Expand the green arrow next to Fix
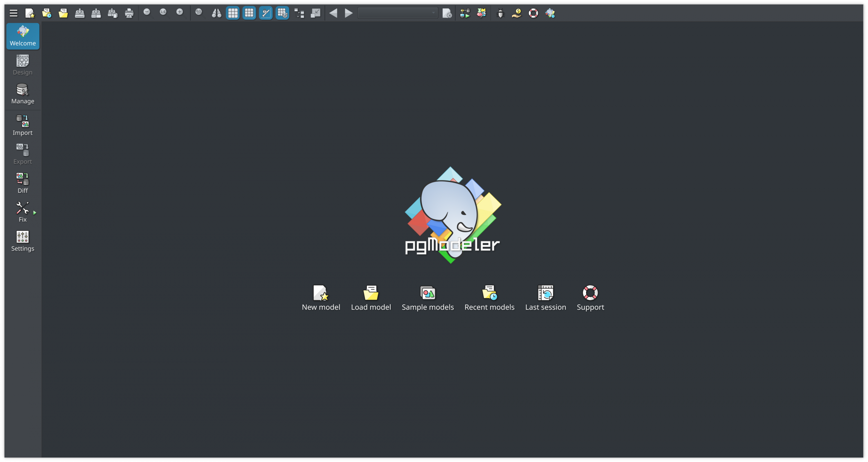This screenshot has width=868, height=462. tap(35, 213)
